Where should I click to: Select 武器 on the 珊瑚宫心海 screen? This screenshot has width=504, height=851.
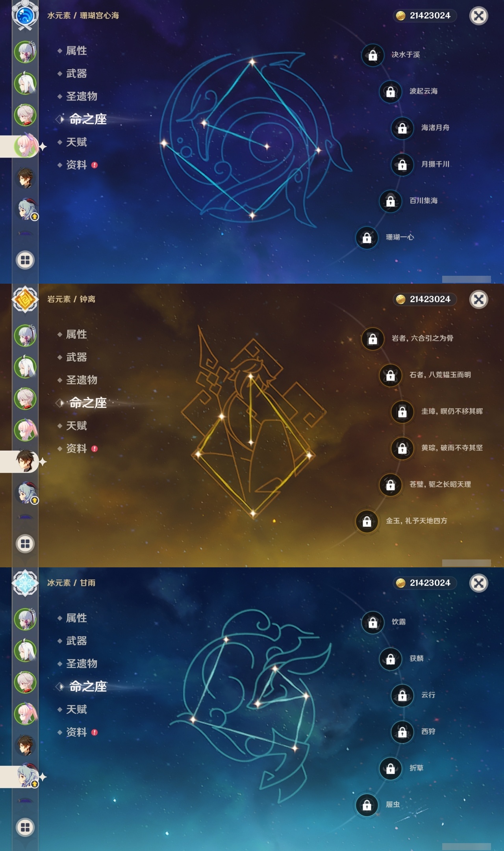coord(76,74)
